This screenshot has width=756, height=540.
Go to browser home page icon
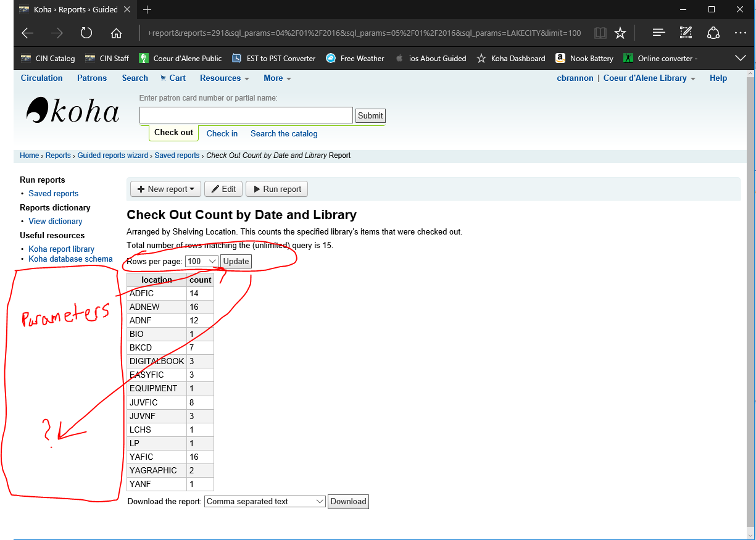tap(116, 33)
